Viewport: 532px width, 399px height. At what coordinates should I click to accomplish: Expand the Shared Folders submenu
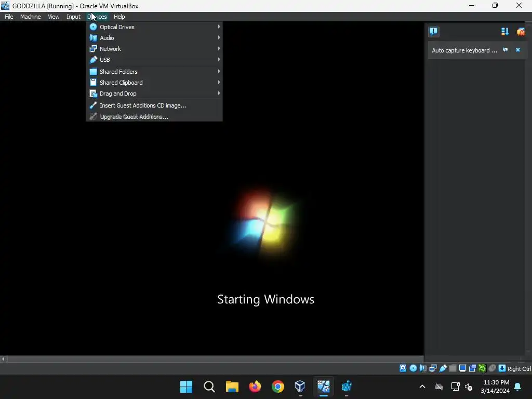pyautogui.click(x=154, y=72)
